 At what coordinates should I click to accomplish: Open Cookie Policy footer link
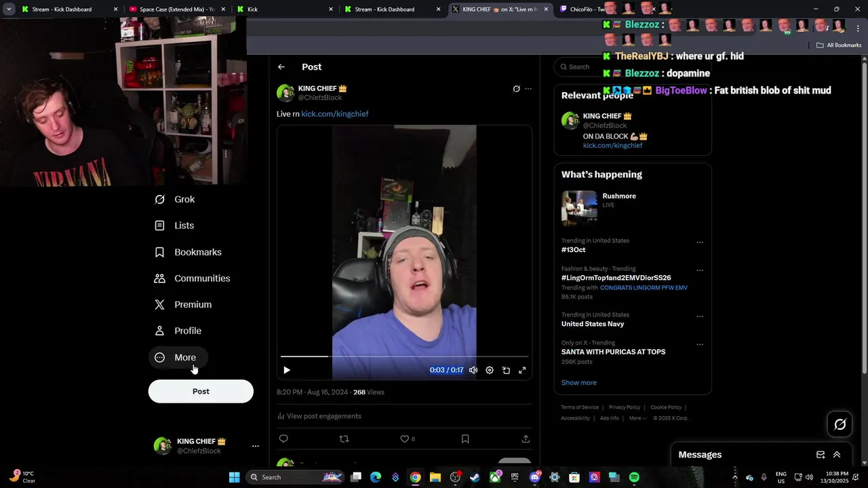click(x=666, y=407)
